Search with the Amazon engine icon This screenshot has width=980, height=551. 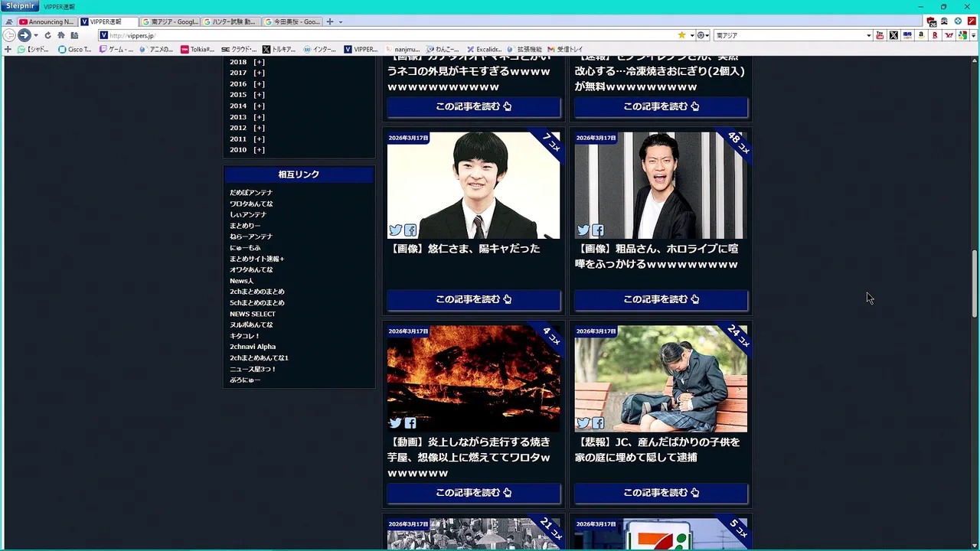(921, 35)
